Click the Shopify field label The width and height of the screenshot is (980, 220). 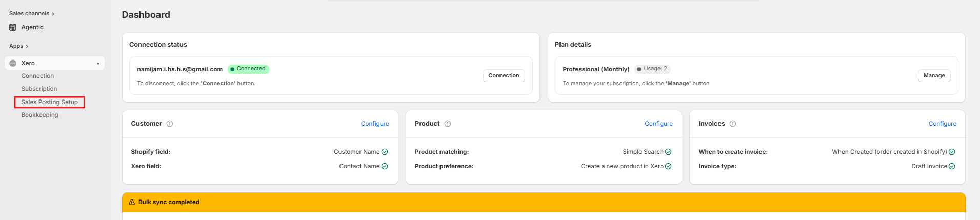(150, 152)
